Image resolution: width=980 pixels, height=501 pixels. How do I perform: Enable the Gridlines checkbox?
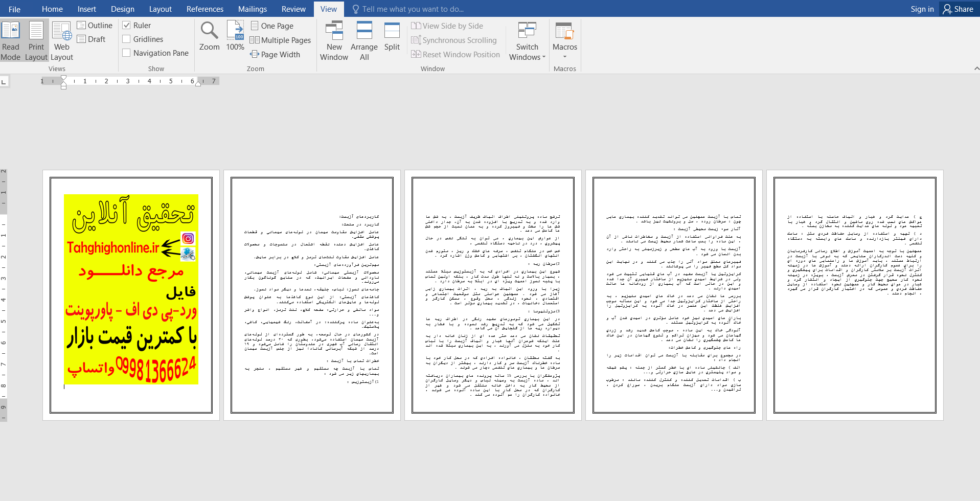pos(126,39)
